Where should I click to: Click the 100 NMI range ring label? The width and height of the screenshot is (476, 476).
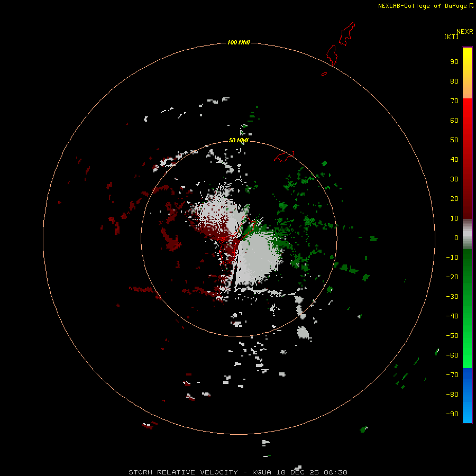(x=239, y=42)
